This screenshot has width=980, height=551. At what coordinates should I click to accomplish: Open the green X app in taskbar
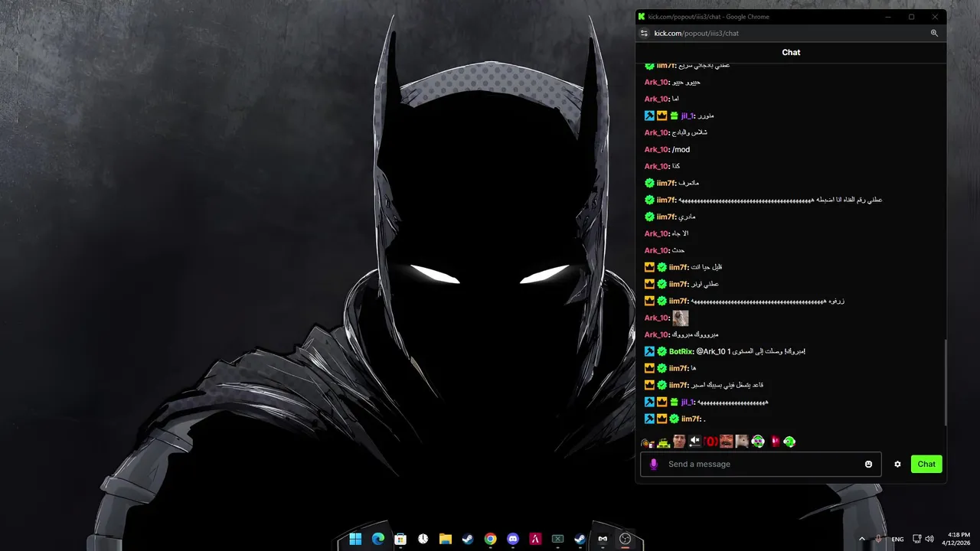click(557, 539)
